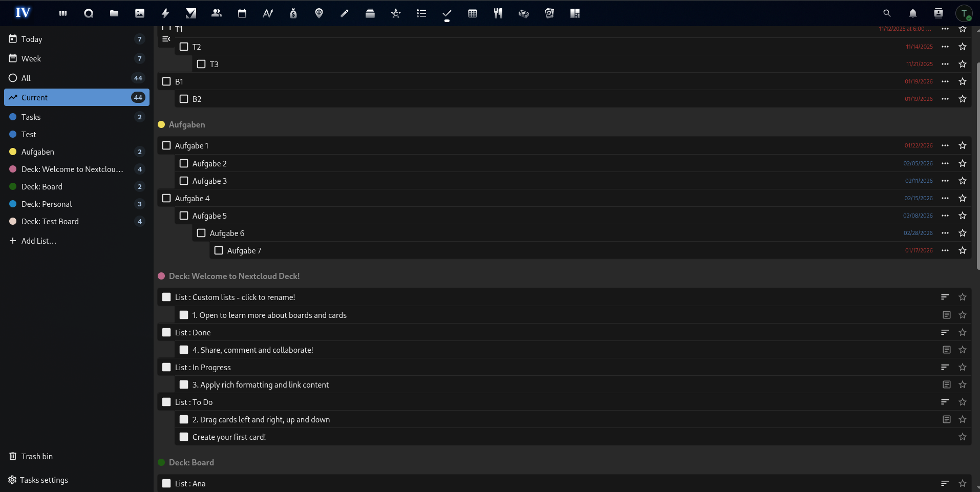Switch to the Today view
Viewport: 980px width, 492px height.
click(32, 39)
